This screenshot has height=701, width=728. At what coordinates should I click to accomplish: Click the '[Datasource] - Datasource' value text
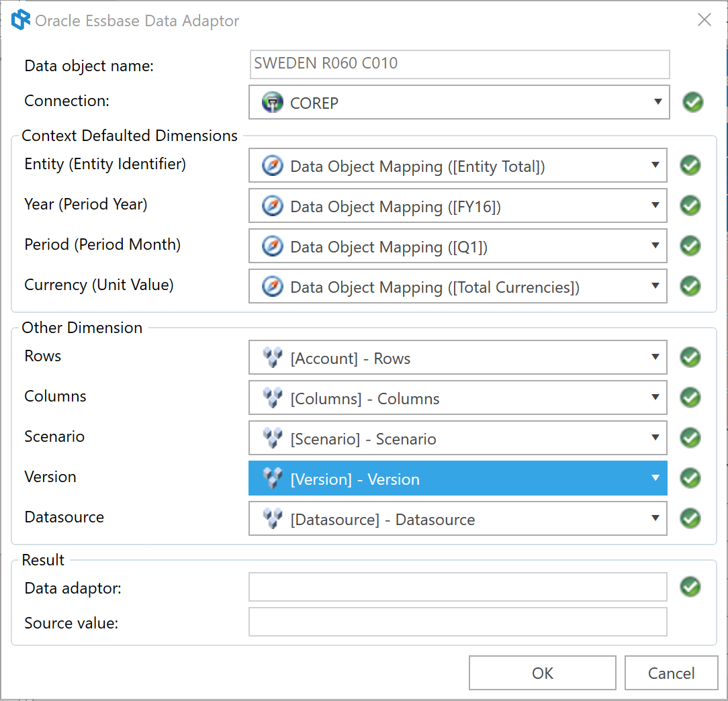(x=383, y=520)
